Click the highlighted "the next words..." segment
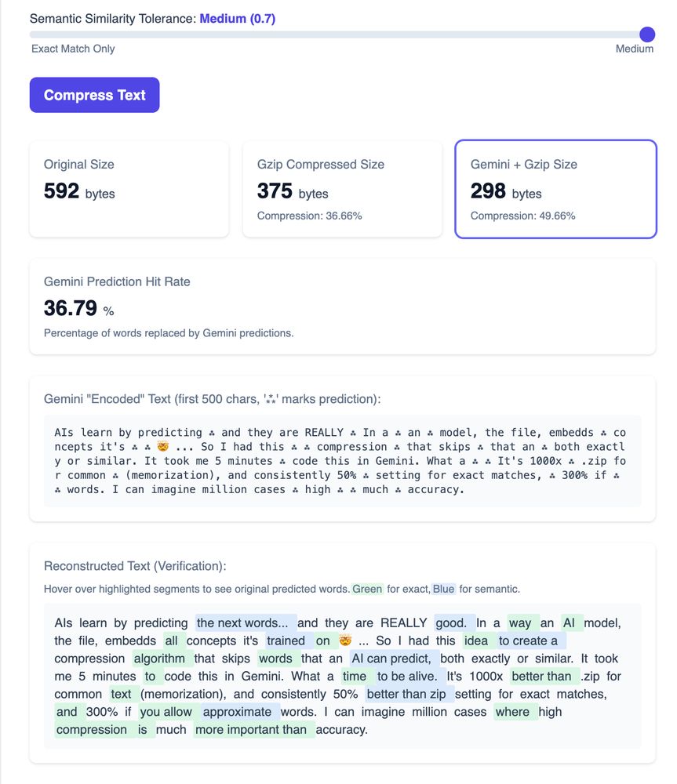Viewport: 677px width, 784px height. coord(246,623)
